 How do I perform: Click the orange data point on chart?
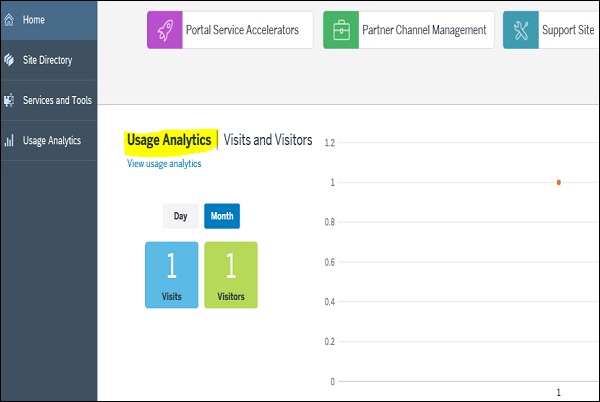pyautogui.click(x=558, y=182)
